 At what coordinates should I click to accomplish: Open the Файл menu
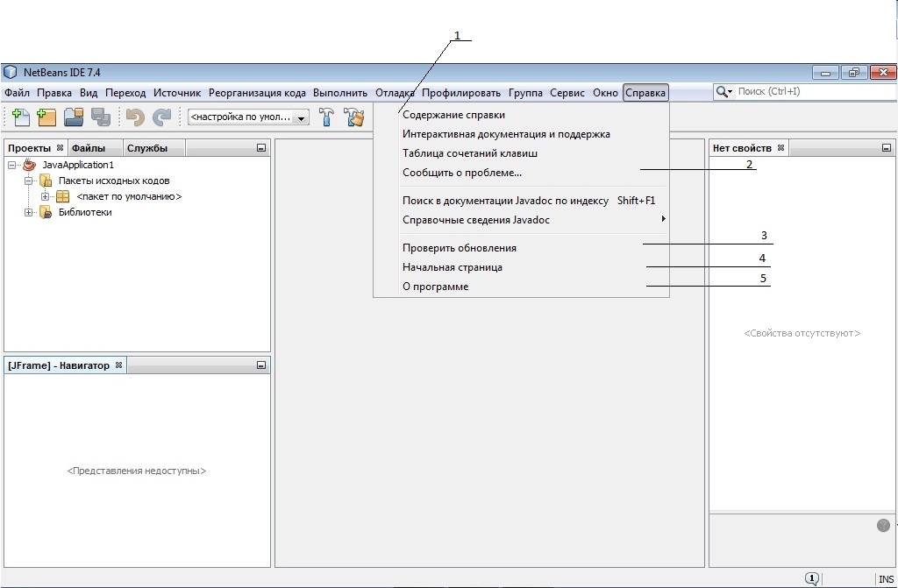pyautogui.click(x=18, y=93)
